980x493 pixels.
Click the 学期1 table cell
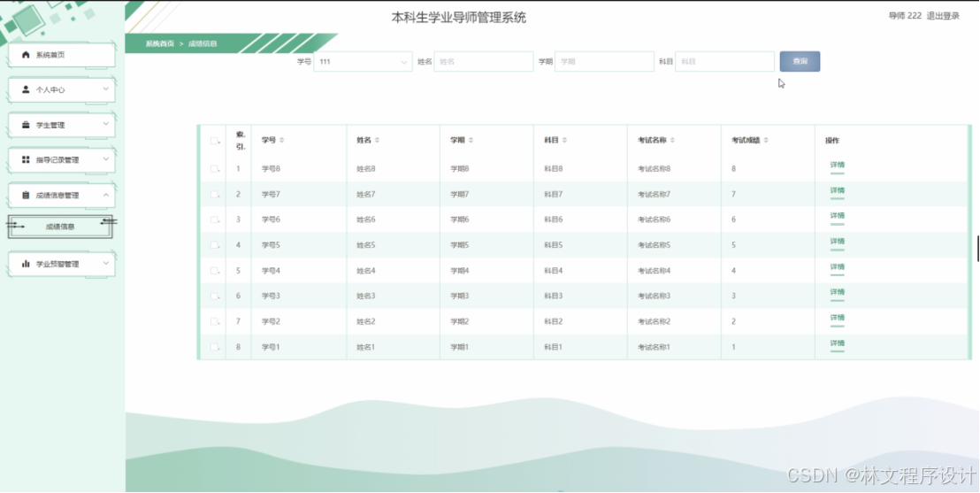coord(459,347)
